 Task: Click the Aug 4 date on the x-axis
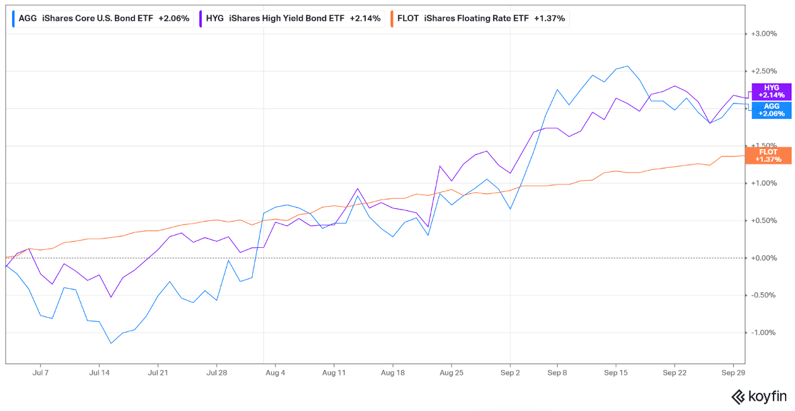tap(274, 370)
